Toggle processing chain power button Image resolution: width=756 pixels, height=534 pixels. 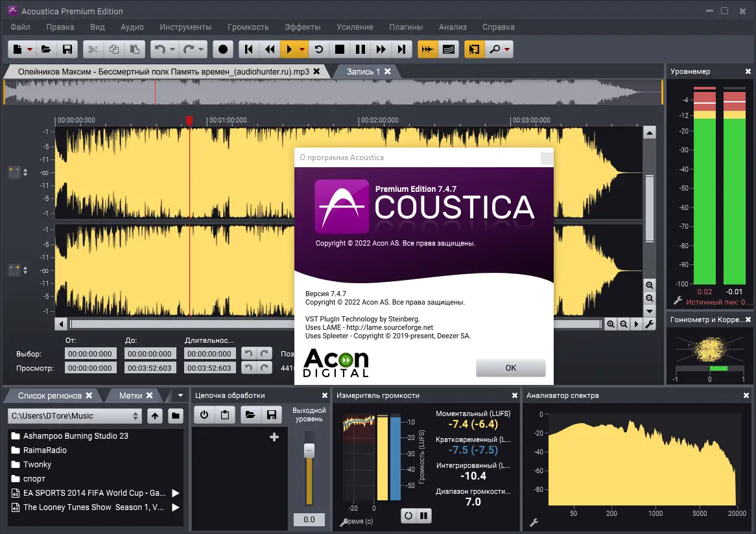[x=204, y=415]
